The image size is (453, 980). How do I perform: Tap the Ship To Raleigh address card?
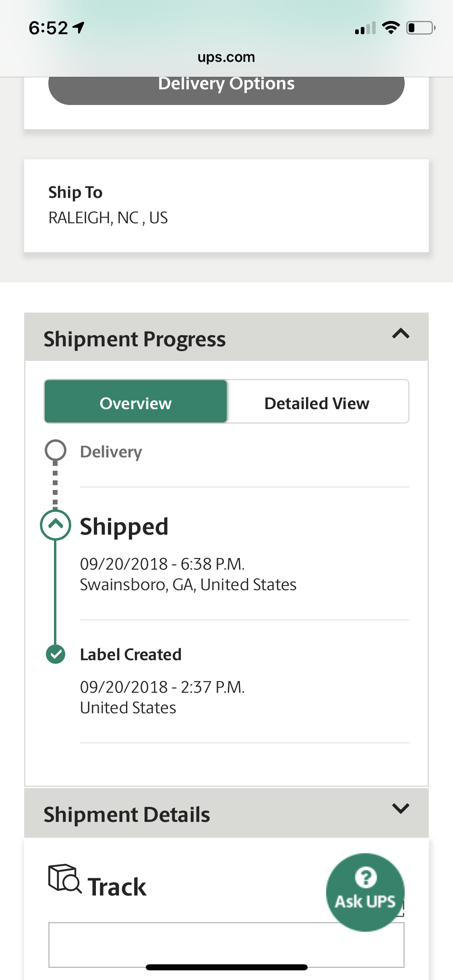[x=226, y=206]
